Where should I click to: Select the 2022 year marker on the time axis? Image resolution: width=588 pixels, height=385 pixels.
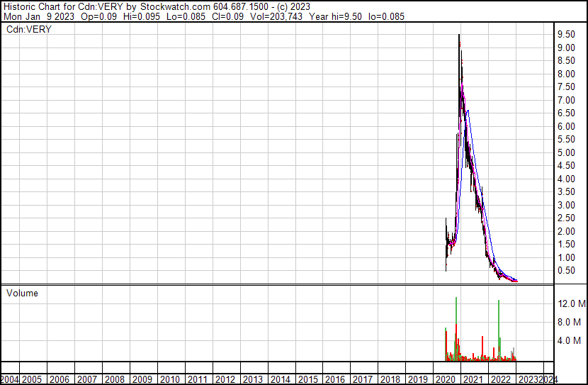tap(499, 379)
